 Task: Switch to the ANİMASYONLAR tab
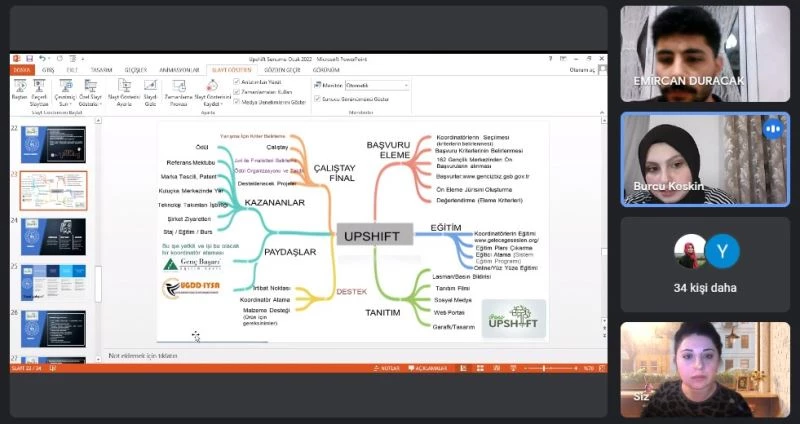tap(176, 71)
